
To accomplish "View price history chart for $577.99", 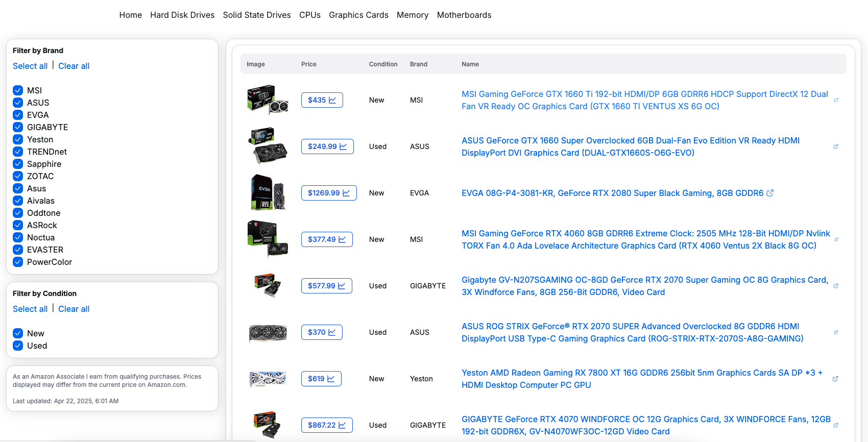I will [x=327, y=286].
